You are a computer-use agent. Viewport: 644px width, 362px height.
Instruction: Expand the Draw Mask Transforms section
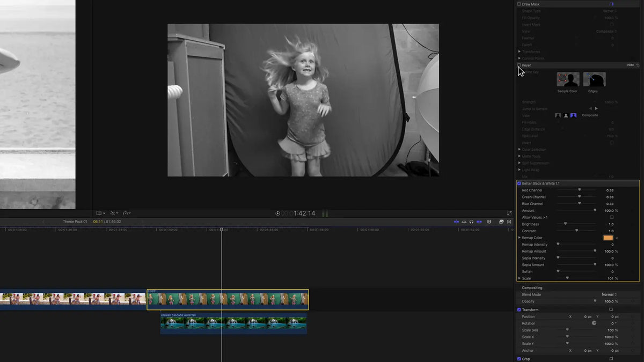519,51
